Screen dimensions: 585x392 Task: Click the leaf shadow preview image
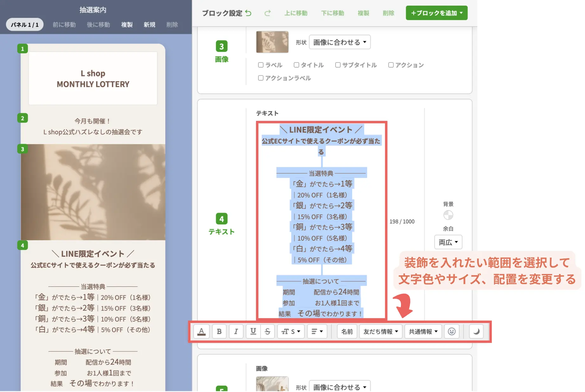pos(93,192)
